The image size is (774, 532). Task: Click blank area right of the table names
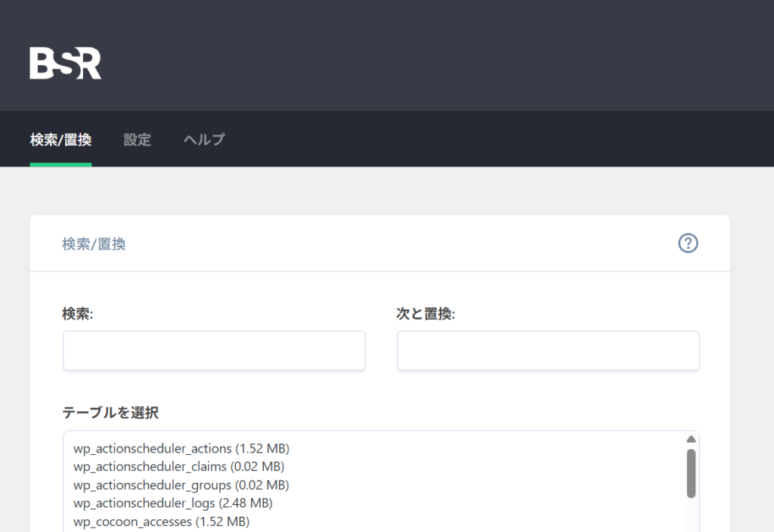point(491,484)
